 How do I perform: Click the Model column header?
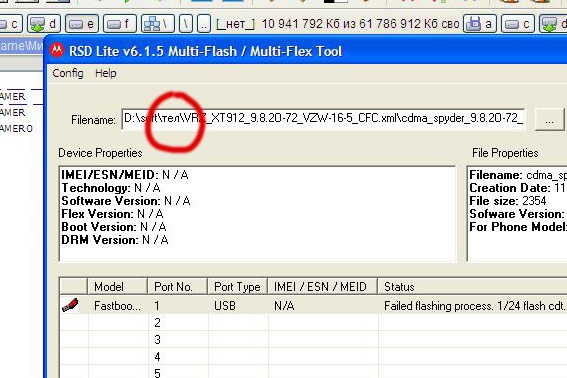point(117,287)
